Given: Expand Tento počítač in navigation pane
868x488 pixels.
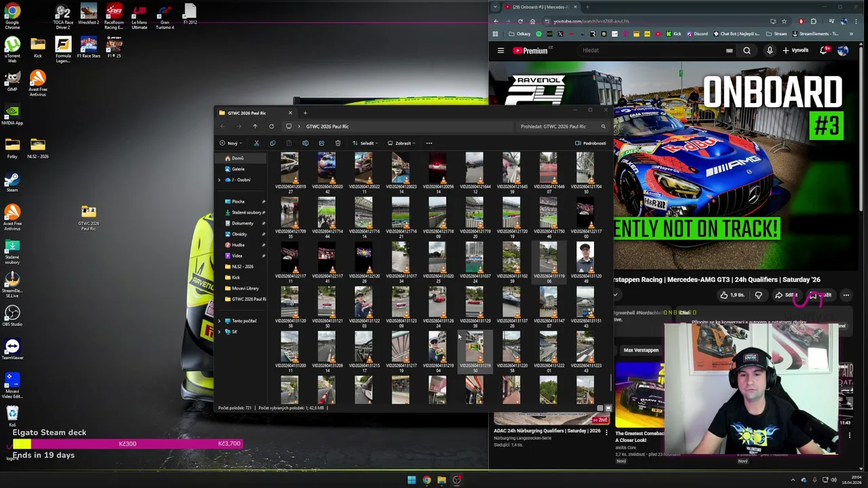Looking at the screenshot, I should 219,321.
